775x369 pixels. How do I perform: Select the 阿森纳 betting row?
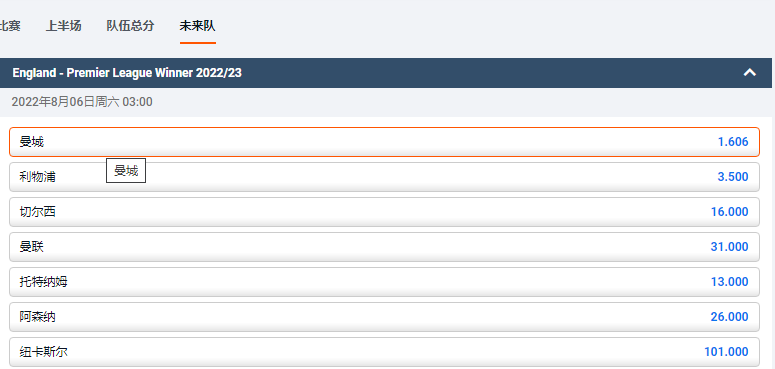[384, 317]
